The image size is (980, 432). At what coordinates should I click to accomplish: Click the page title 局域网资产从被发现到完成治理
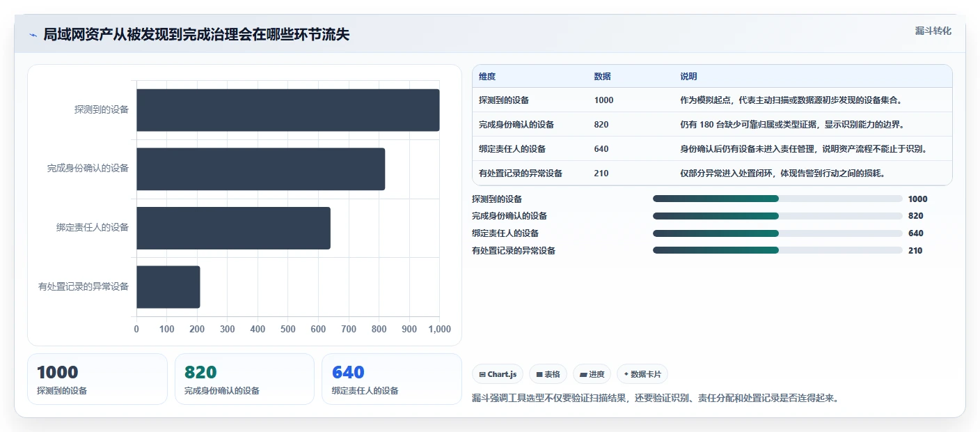196,35
